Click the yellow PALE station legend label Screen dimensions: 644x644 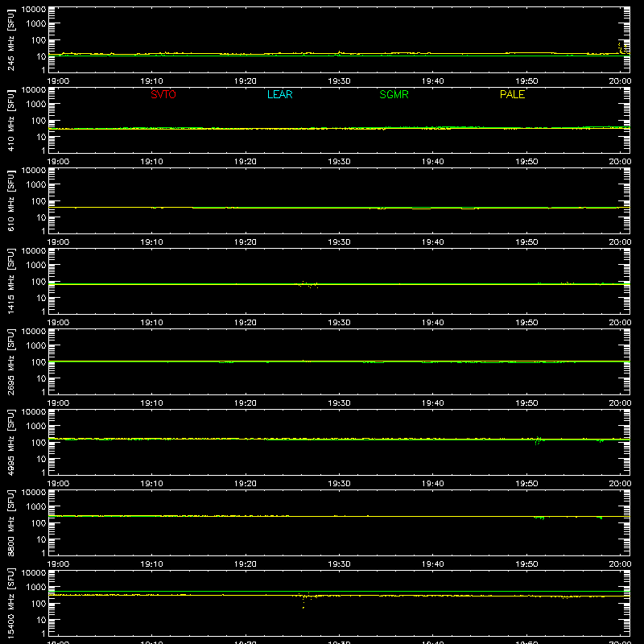click(x=512, y=94)
